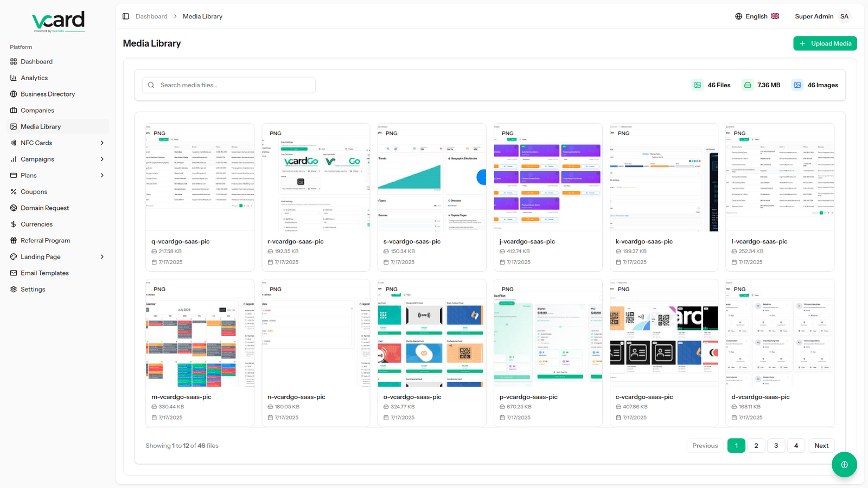Click the Dashboard breadcrumb link
The image size is (868, 488).
point(151,16)
